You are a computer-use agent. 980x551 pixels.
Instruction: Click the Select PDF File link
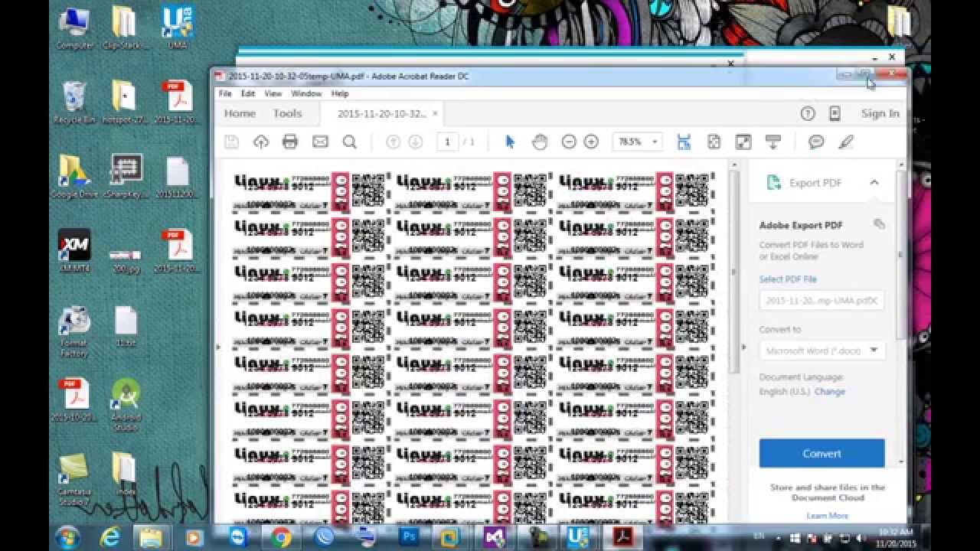pos(788,279)
